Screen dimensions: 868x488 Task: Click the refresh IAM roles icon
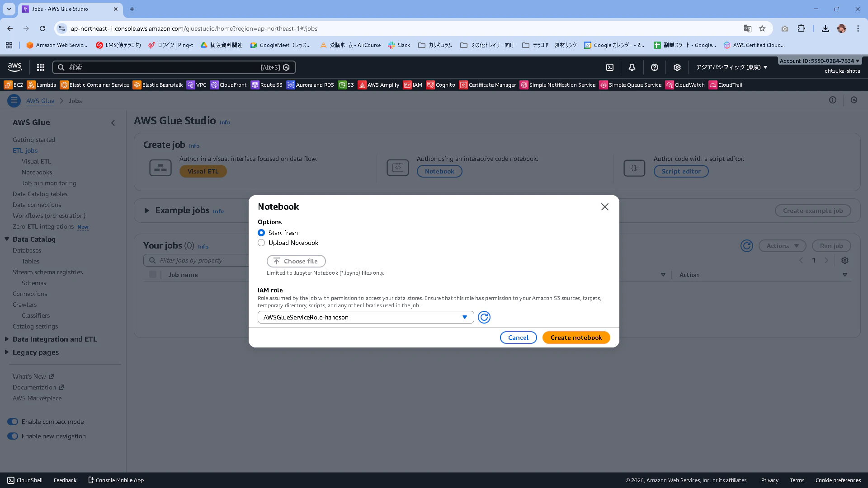click(484, 317)
